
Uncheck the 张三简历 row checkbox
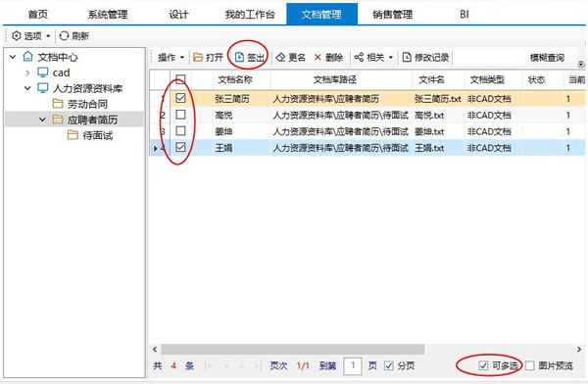click(x=180, y=98)
